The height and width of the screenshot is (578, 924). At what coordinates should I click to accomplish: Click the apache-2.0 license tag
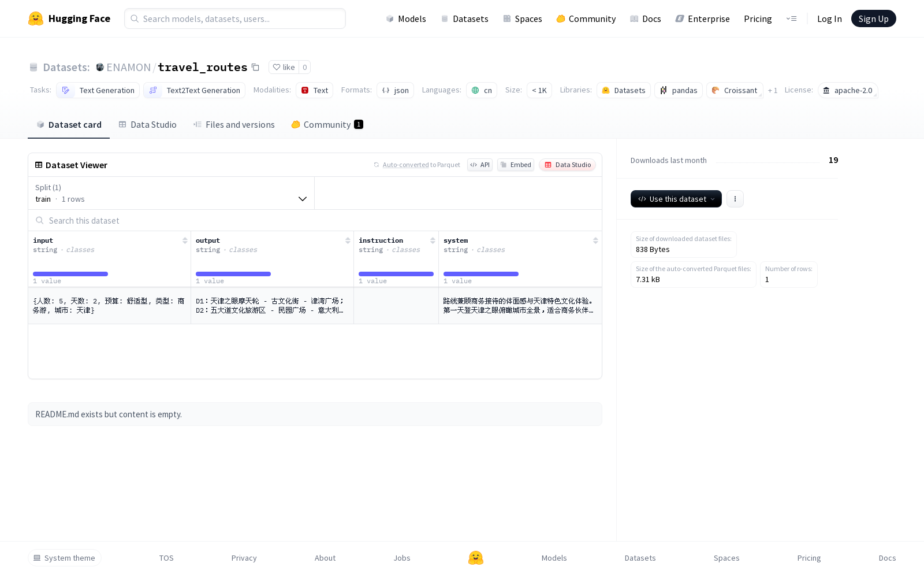coord(848,90)
